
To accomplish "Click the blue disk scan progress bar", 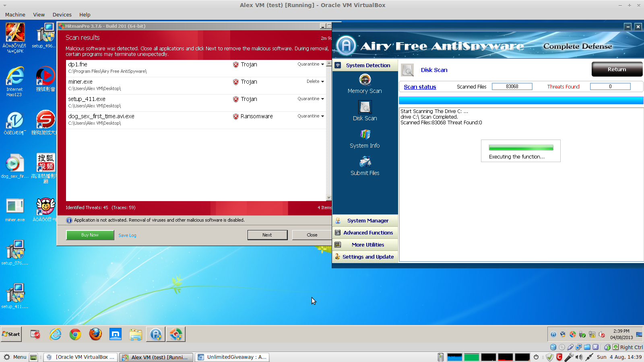I will coord(521,100).
